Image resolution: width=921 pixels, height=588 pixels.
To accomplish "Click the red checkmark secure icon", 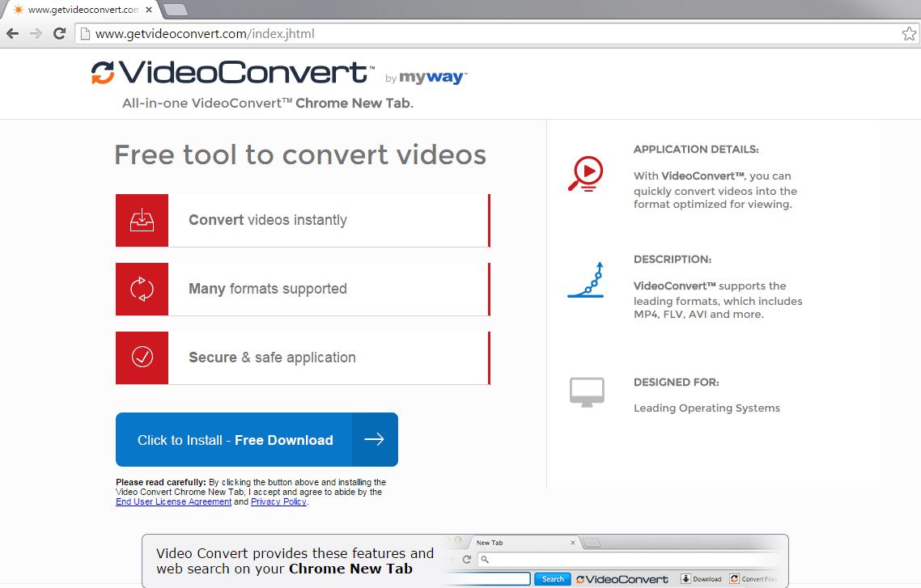I will point(142,357).
